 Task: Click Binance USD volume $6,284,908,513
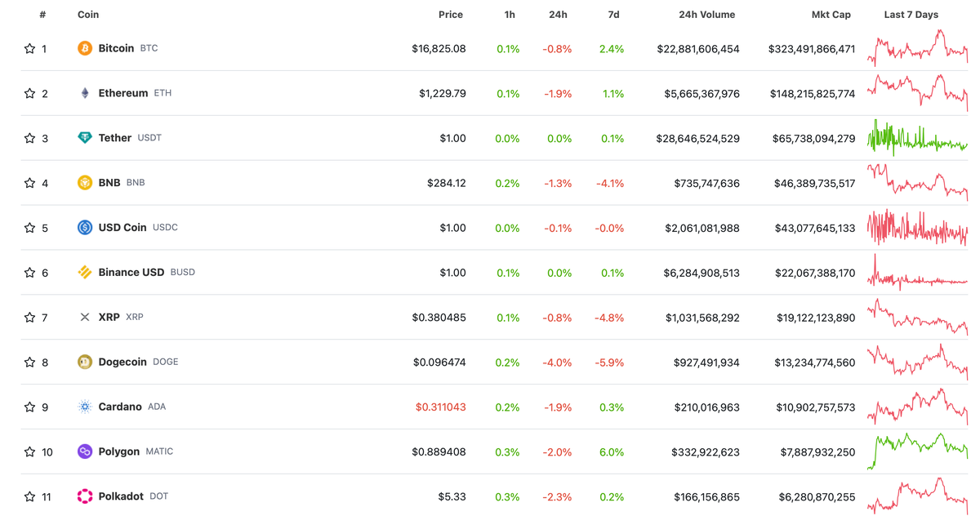(x=702, y=272)
